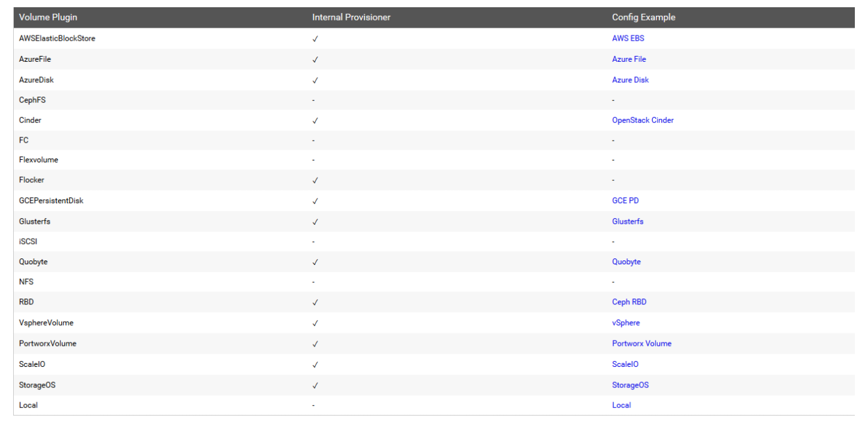Screen dimensions: 868x432
Task: Click the VsphereVolume plugin name
Action: 46,323
